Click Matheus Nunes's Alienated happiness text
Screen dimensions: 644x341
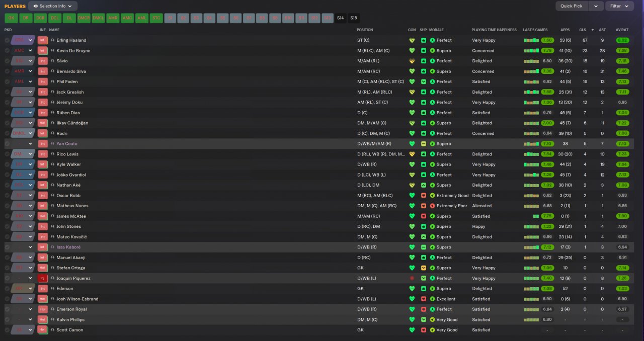[x=482, y=206]
